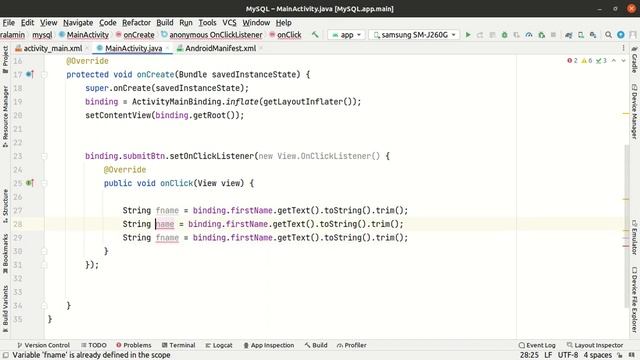Viewport: 640px width, 360px height.
Task: Collapse the OnClickListener fold on line 23
Action: coord(44,156)
